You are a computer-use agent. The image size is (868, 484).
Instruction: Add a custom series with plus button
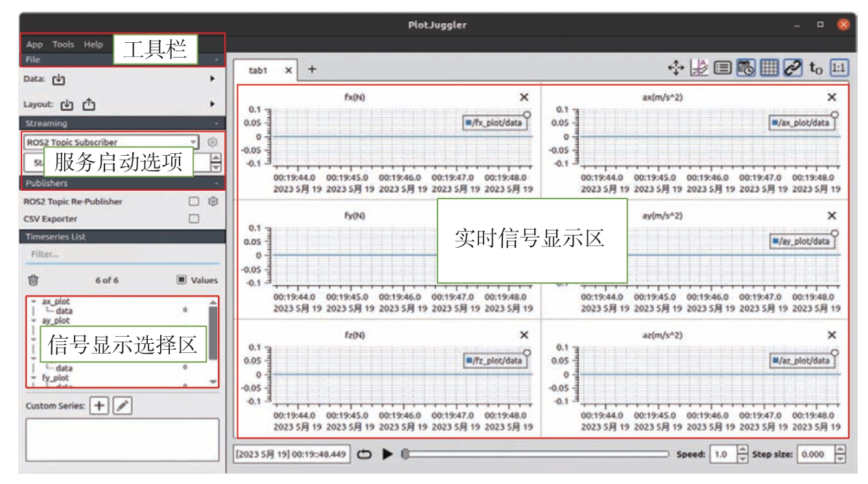click(99, 405)
